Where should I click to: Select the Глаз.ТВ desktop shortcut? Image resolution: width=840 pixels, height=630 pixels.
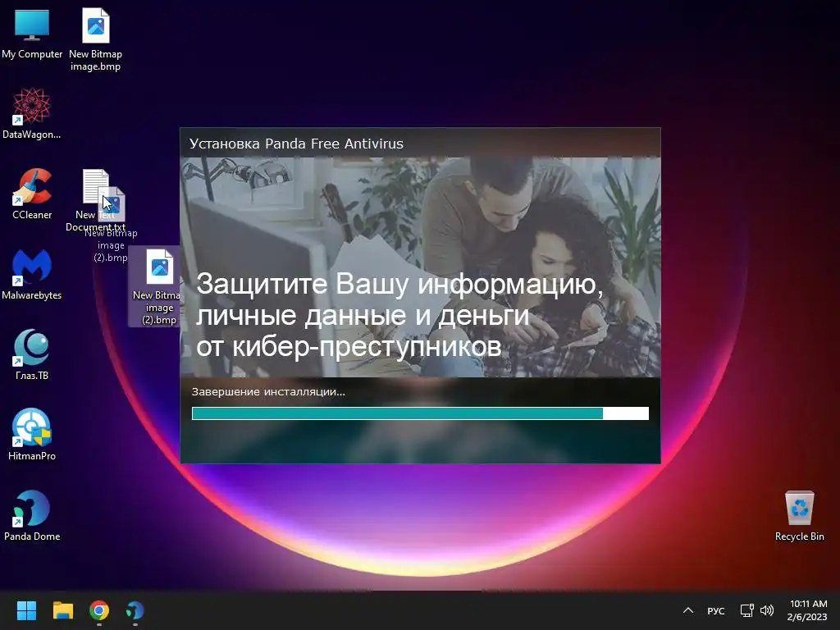click(x=32, y=354)
